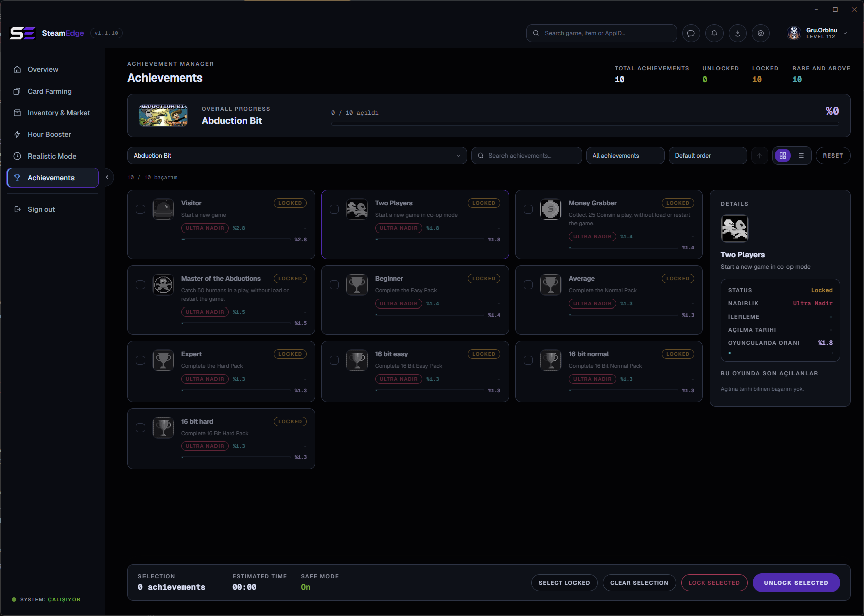The width and height of the screenshot is (864, 616).
Task: Click the 16 bit easy trophy icon
Action: [357, 360]
